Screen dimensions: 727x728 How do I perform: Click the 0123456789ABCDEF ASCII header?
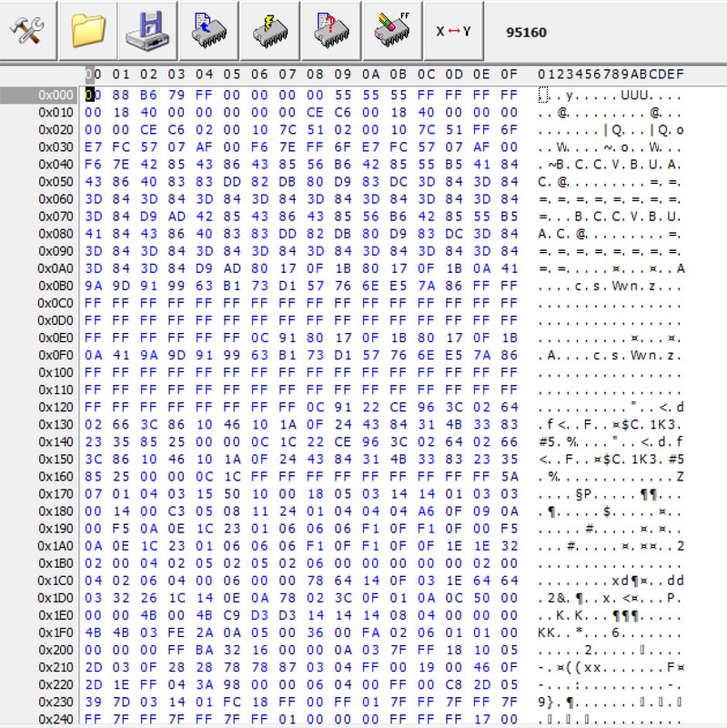611,75
